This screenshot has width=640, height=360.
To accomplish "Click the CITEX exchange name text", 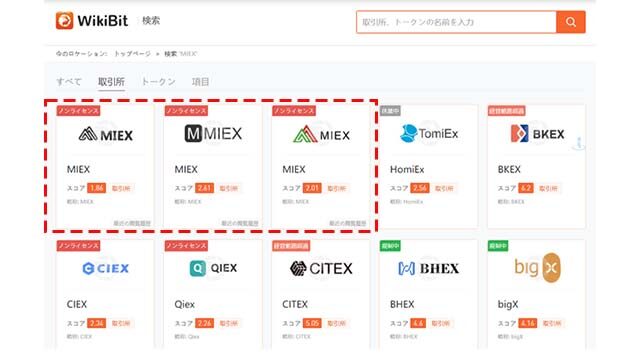I will 295,304.
